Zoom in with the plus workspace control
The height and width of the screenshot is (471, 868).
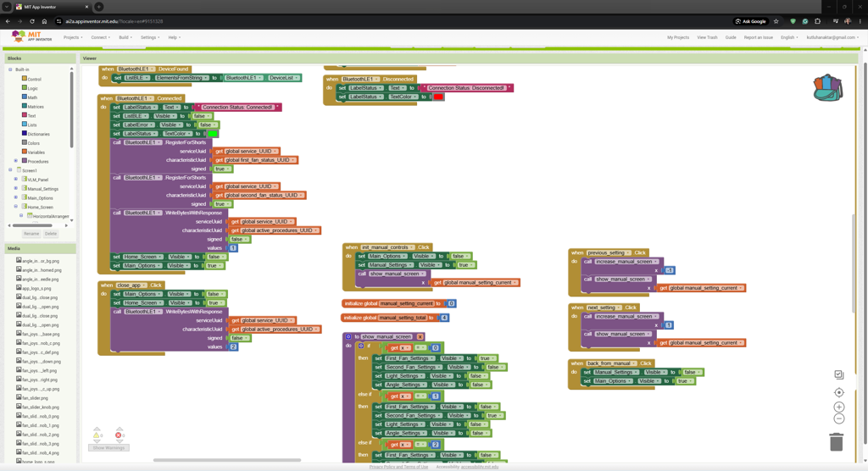coord(838,407)
